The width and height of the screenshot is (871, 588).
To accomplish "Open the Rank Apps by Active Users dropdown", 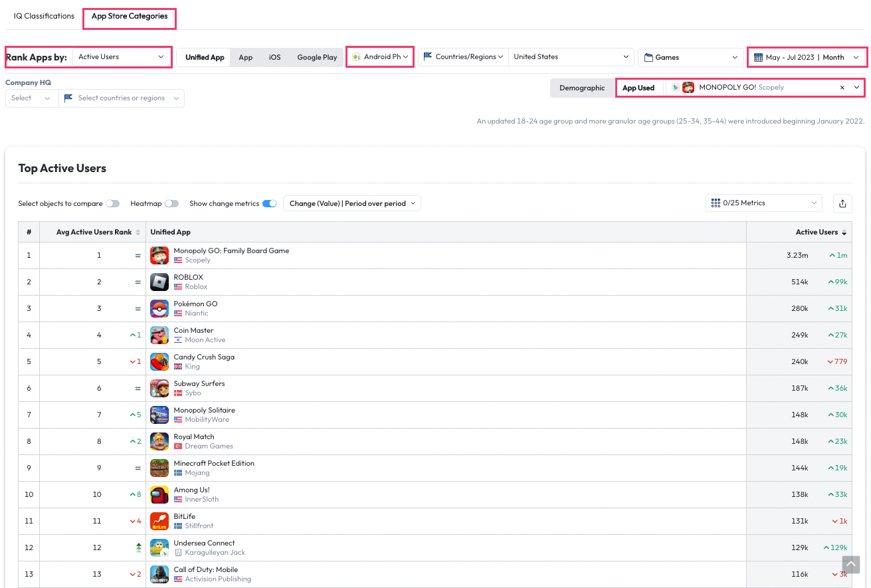I will [122, 57].
